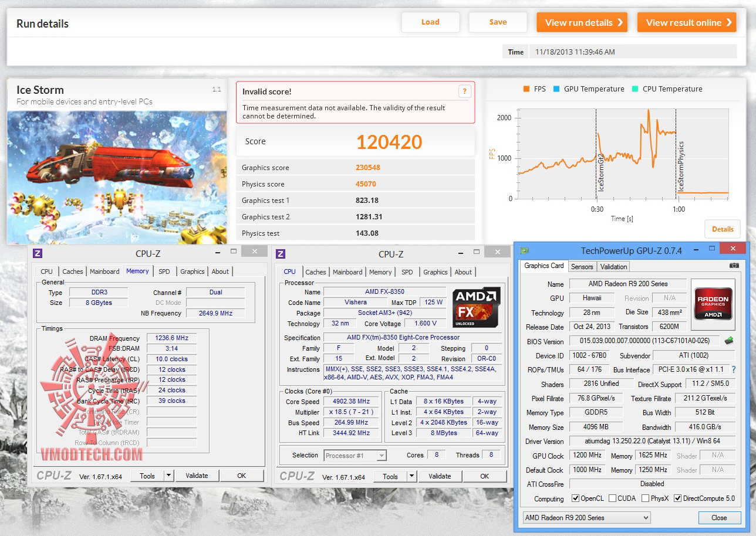Open the Tools dropdown arrow in the CPU-Z Memory window
Screen dimensions: 756x536
(168, 476)
